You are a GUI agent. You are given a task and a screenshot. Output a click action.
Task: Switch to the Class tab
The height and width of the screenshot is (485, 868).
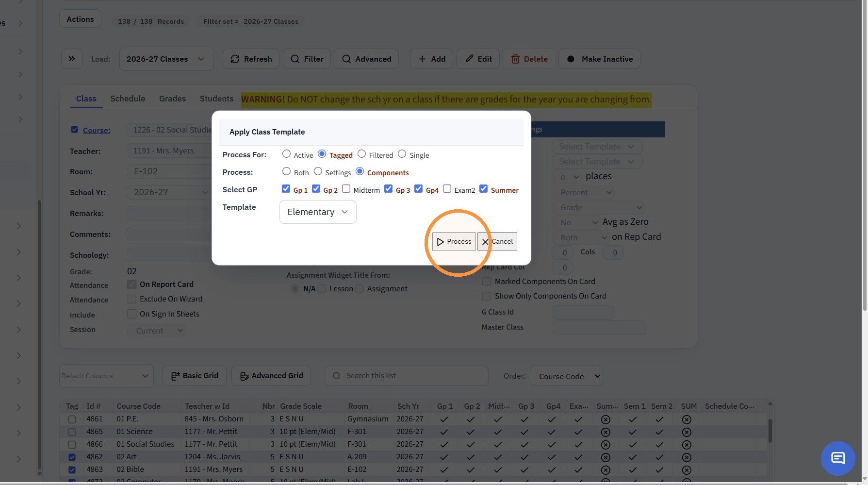[x=86, y=99]
